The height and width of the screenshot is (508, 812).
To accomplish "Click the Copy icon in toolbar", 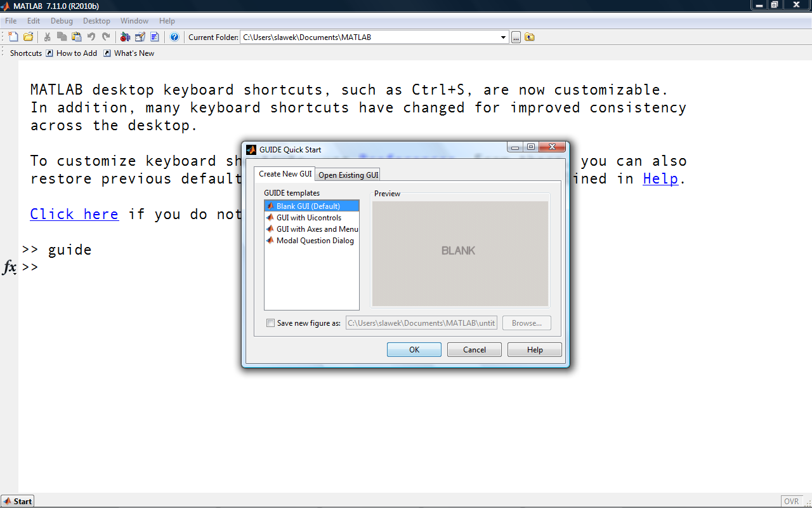I will click(62, 37).
